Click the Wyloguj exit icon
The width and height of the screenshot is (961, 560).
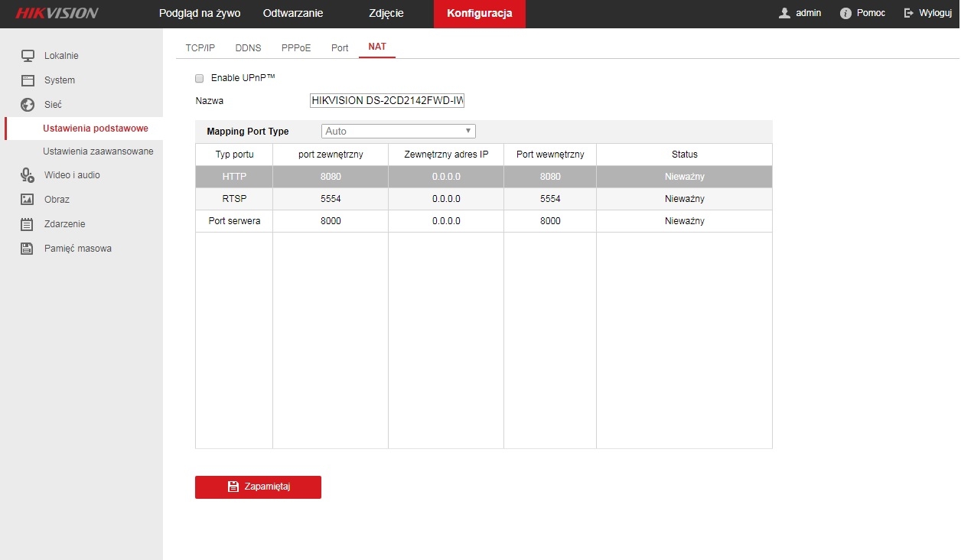909,13
